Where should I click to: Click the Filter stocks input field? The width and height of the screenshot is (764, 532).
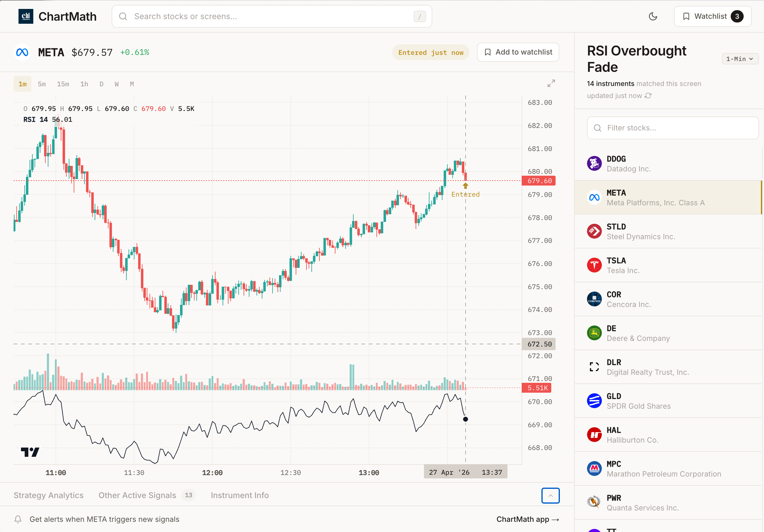672,128
